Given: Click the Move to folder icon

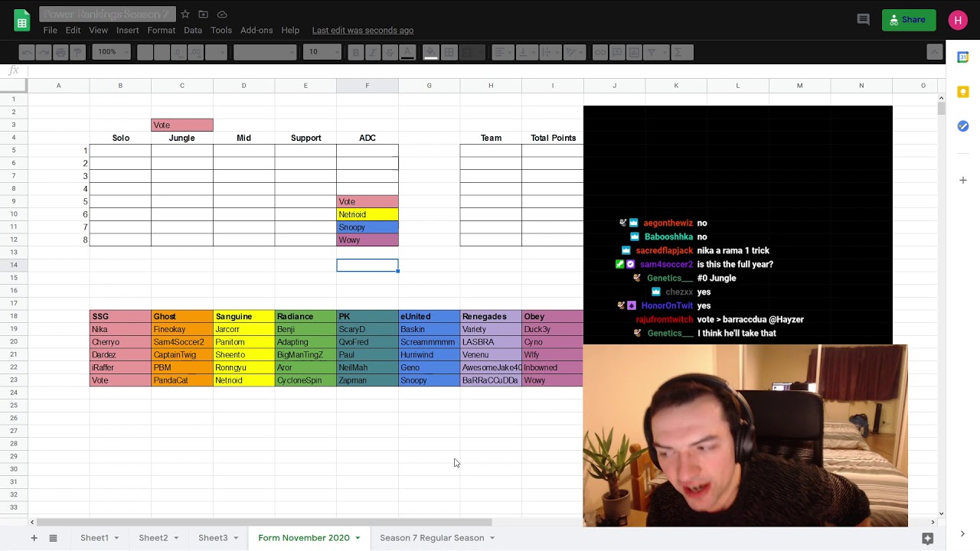Looking at the screenshot, I should tap(203, 15).
